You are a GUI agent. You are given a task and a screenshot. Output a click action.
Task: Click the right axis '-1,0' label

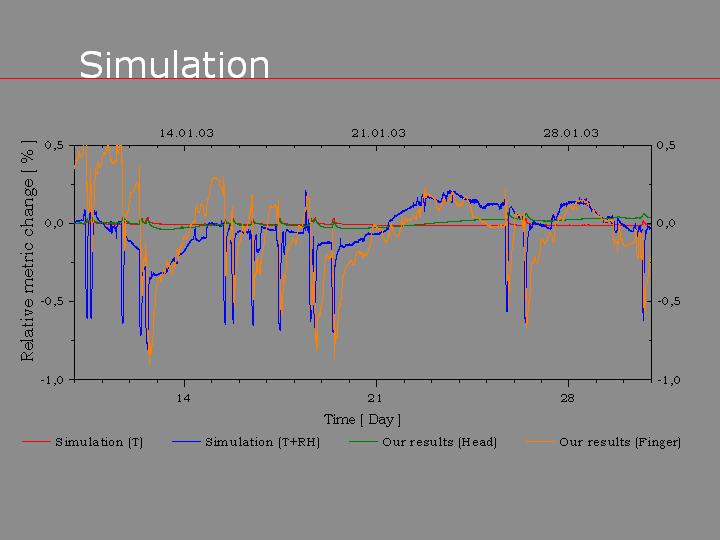pos(669,380)
